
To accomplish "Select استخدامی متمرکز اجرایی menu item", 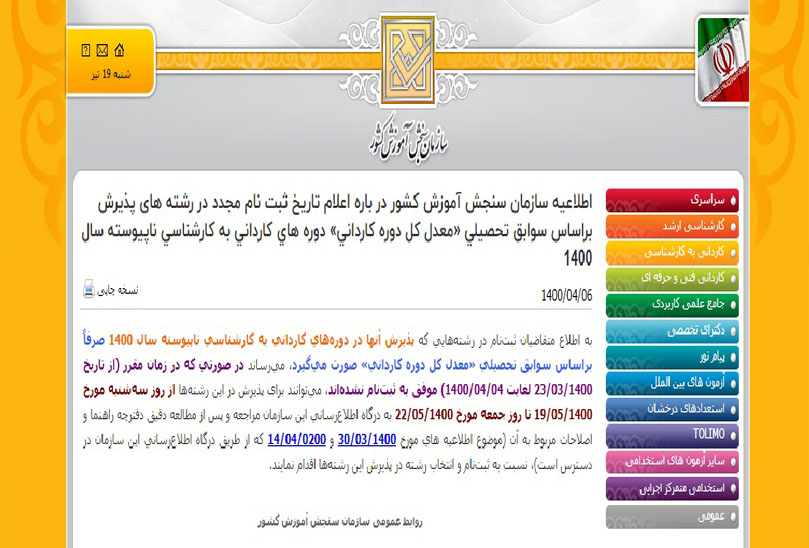I will (x=672, y=488).
